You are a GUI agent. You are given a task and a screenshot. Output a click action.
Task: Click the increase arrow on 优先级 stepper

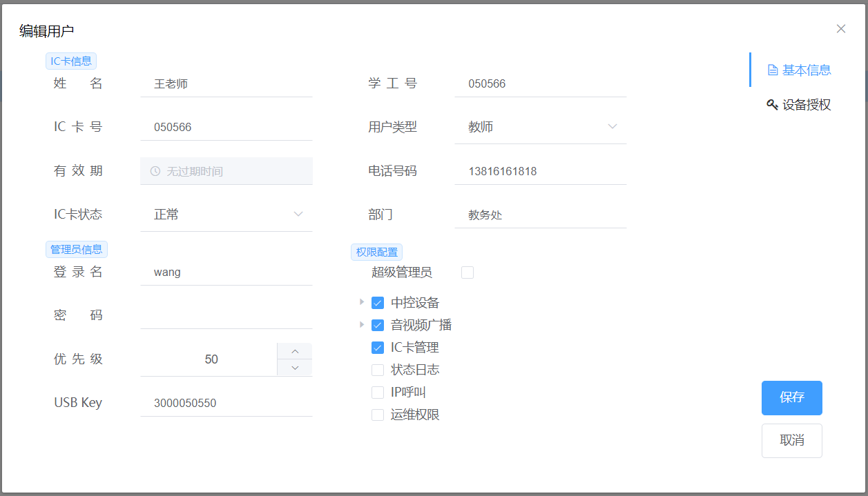click(x=295, y=351)
